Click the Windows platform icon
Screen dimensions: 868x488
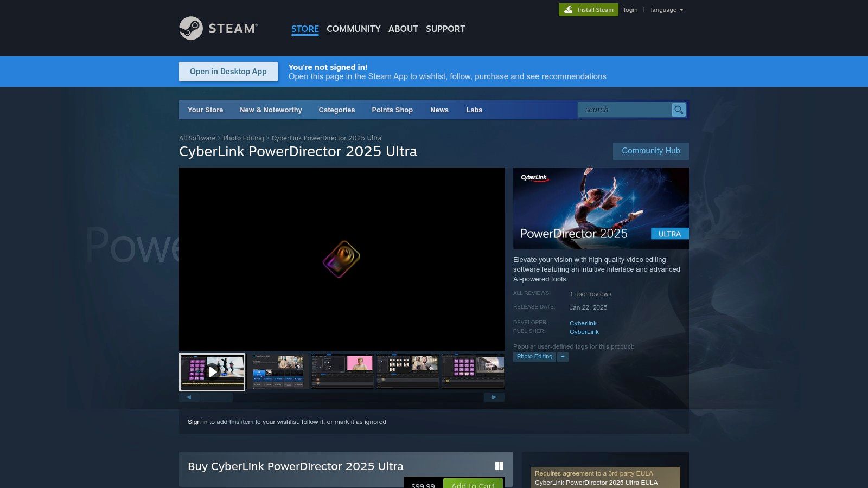(x=499, y=466)
